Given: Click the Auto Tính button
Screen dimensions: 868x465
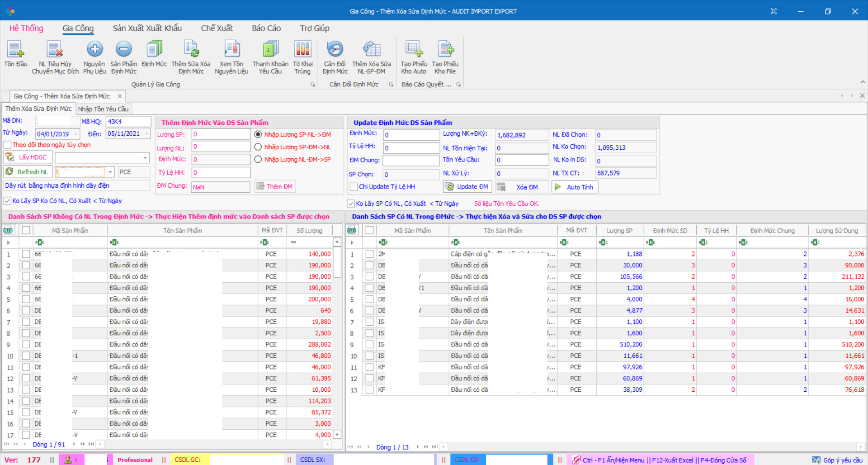Looking at the screenshot, I should pos(574,187).
